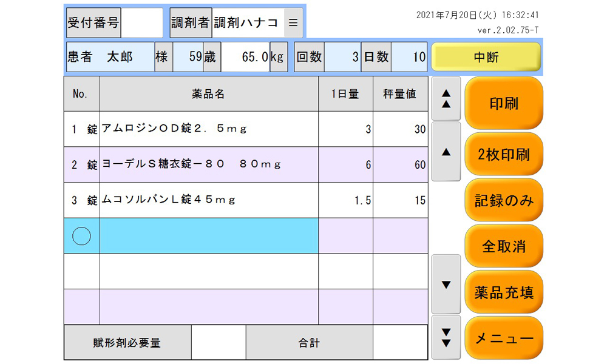Click the kg unit button
The image size is (607, 364).
[x=279, y=57]
